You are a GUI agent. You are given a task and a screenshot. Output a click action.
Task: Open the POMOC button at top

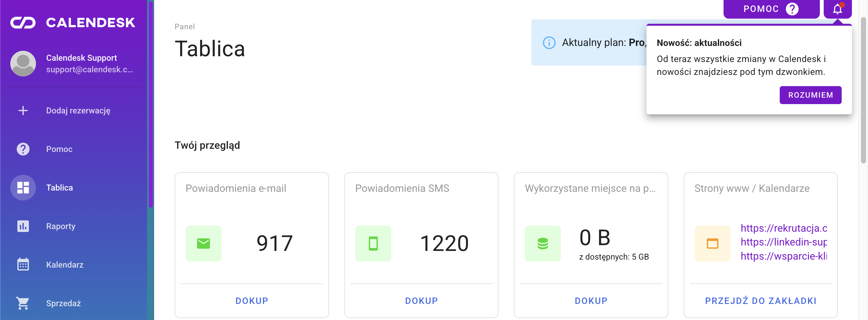pyautogui.click(x=771, y=9)
